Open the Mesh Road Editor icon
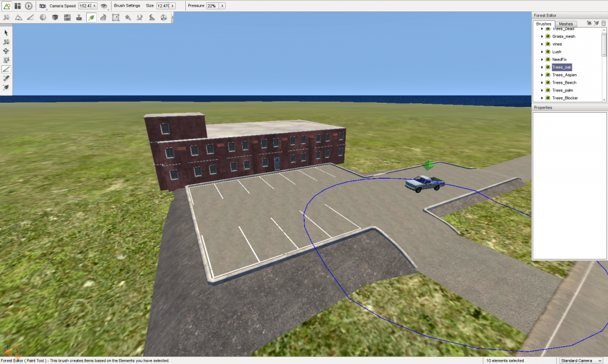The width and height of the screenshot is (608, 364). pyautogui.click(x=103, y=17)
